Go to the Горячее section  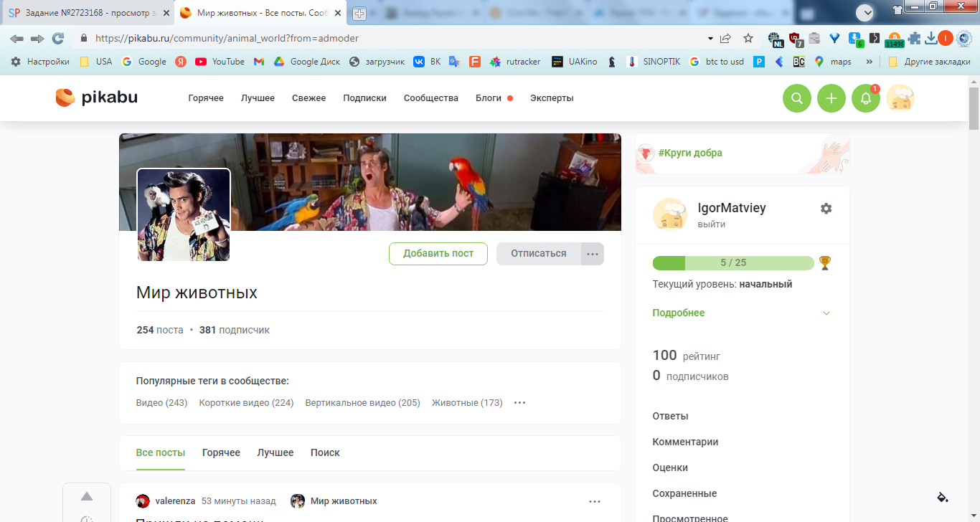tap(206, 98)
